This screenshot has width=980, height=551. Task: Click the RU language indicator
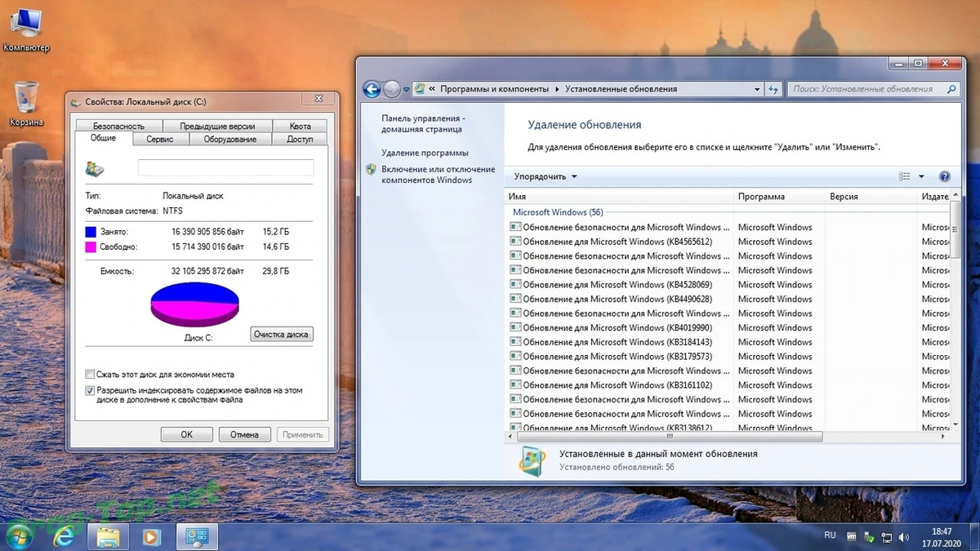(830, 535)
